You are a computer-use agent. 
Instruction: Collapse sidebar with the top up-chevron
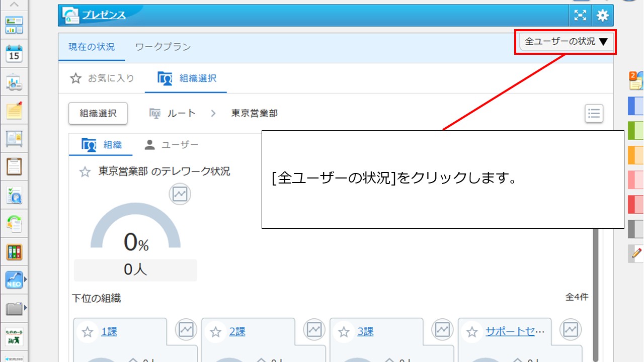[14, 5]
